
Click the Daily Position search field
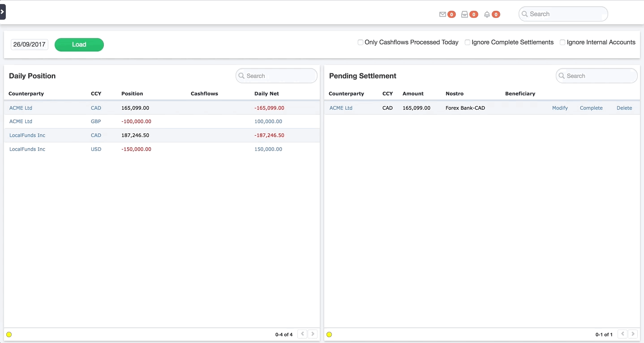[x=276, y=76]
